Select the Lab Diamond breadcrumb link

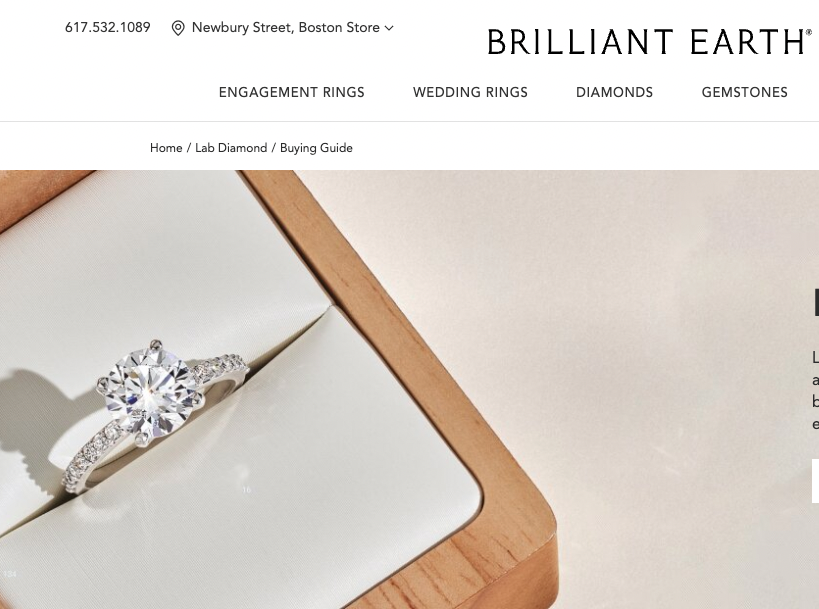pyautogui.click(x=231, y=148)
